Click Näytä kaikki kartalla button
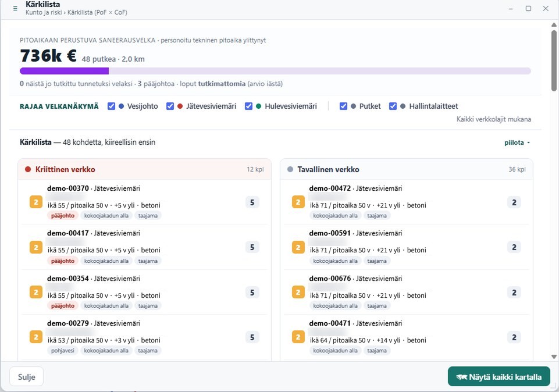 (x=499, y=377)
